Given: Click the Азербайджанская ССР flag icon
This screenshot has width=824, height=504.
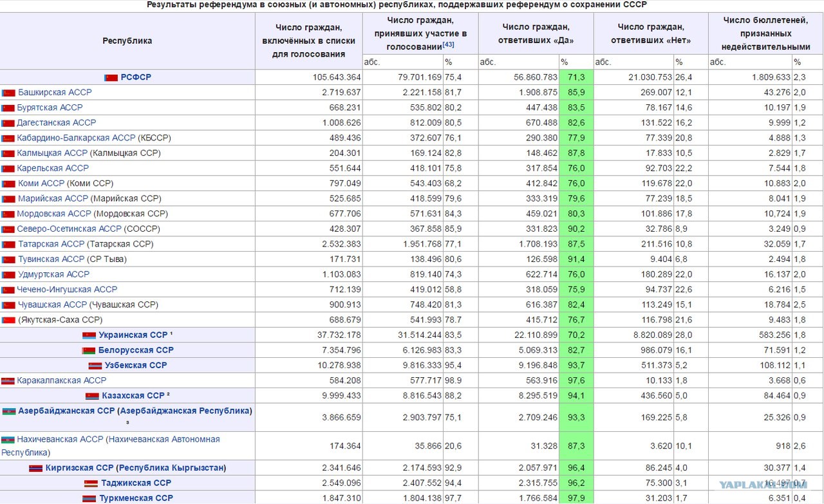Looking at the screenshot, I should click(x=8, y=411).
